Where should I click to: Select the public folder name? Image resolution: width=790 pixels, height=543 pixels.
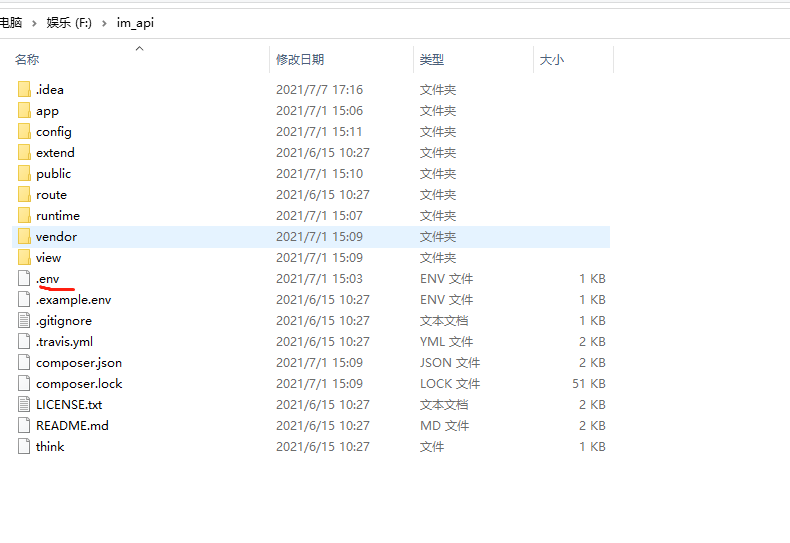tap(53, 174)
